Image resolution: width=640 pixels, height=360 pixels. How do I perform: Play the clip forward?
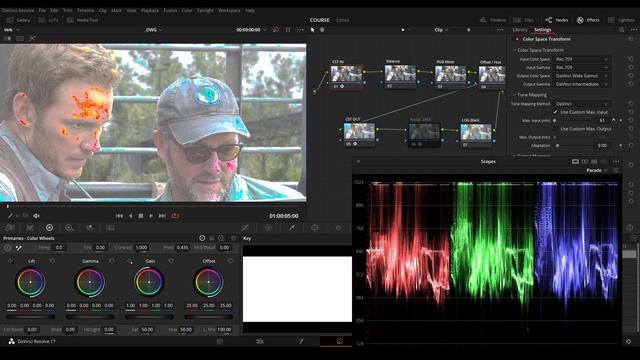[x=151, y=216]
